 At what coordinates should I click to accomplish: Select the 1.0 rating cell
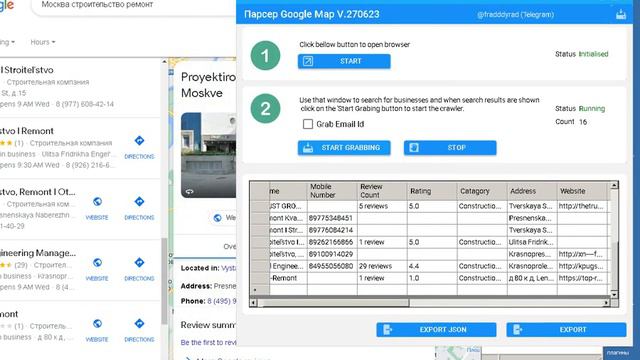click(432, 278)
